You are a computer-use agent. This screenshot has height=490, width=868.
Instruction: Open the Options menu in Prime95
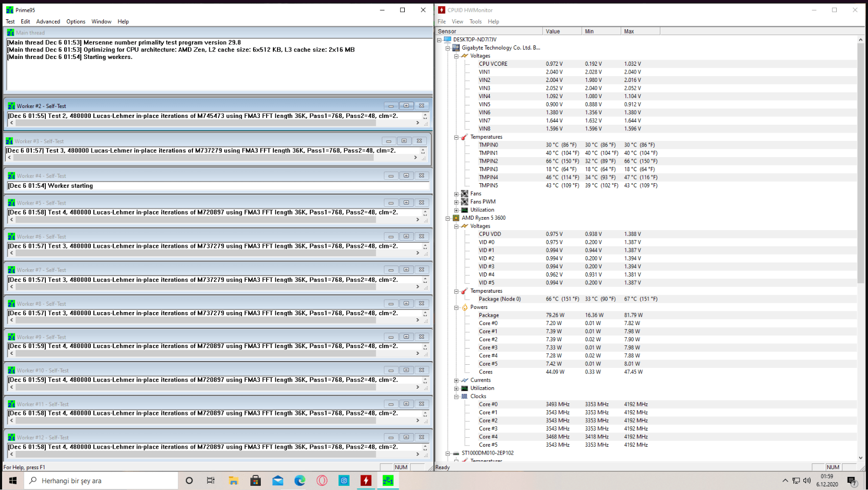pos(76,21)
